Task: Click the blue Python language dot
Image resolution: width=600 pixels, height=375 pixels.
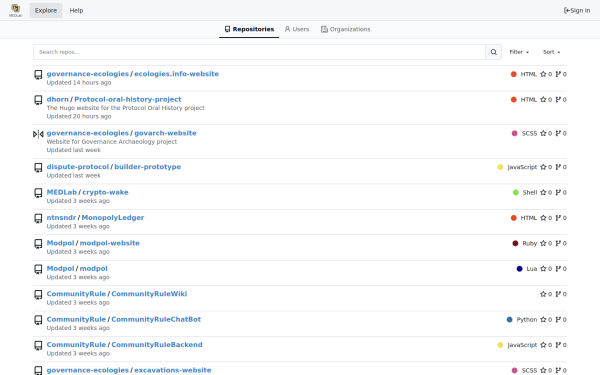Action: pyautogui.click(x=509, y=320)
